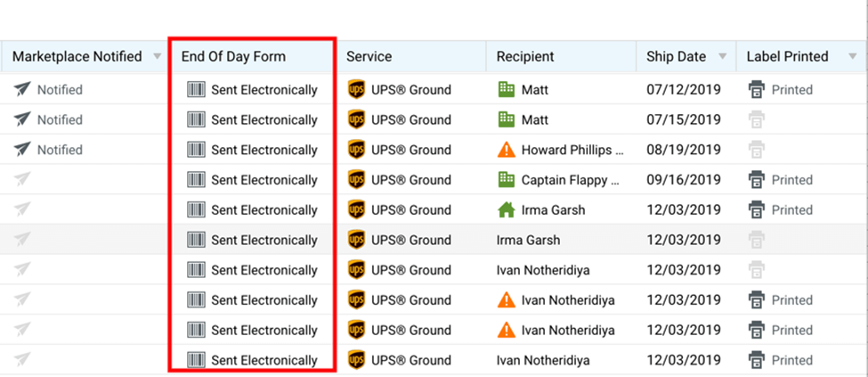Click the Service column header

click(x=369, y=56)
